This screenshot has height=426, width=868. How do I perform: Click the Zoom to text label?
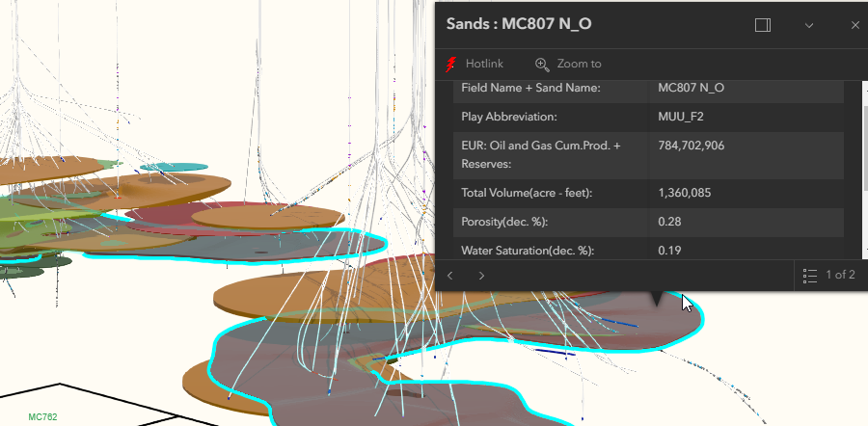point(579,64)
